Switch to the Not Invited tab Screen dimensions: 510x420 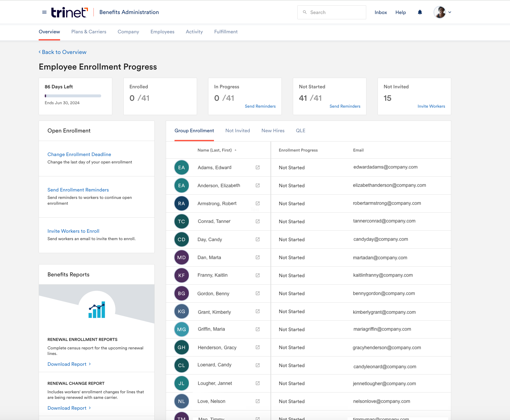[x=238, y=131]
